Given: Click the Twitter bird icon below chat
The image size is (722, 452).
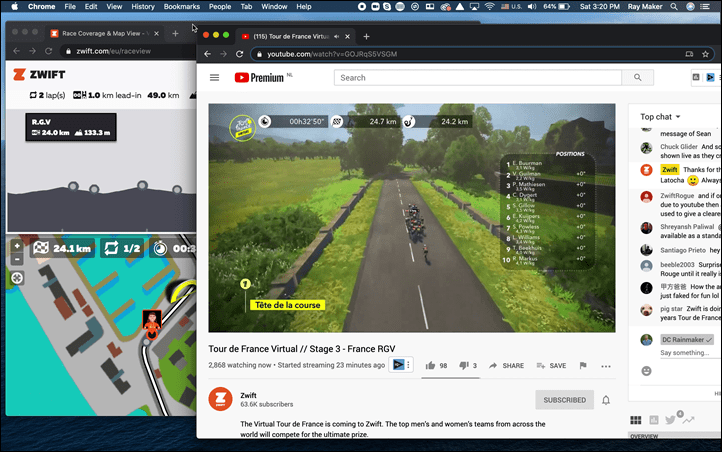Looking at the screenshot, I should click(670, 420).
